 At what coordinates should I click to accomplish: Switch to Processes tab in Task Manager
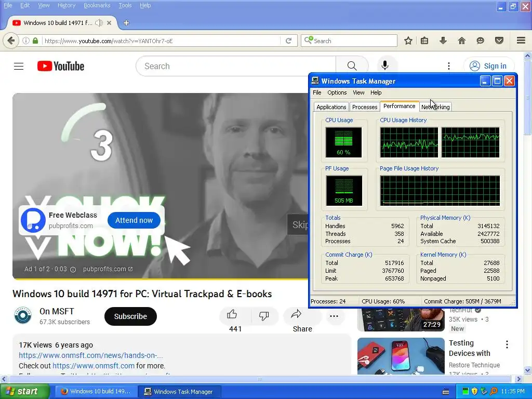(x=364, y=107)
